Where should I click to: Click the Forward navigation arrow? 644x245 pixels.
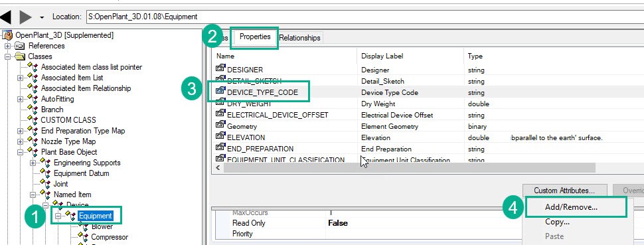click(25, 17)
